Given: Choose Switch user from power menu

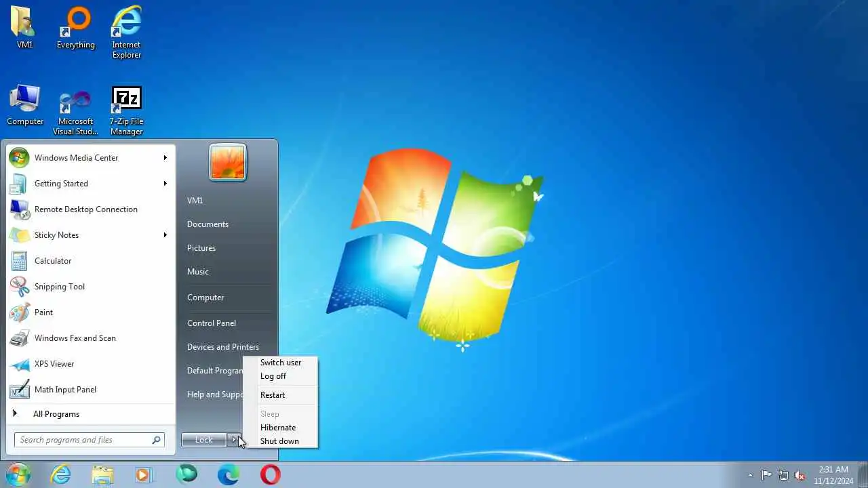Looking at the screenshot, I should (281, 363).
